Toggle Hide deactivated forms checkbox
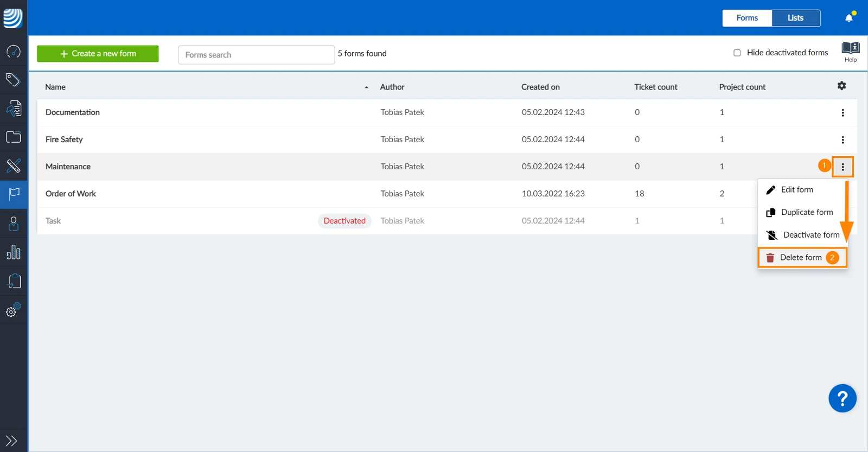The image size is (868, 452). coord(737,53)
